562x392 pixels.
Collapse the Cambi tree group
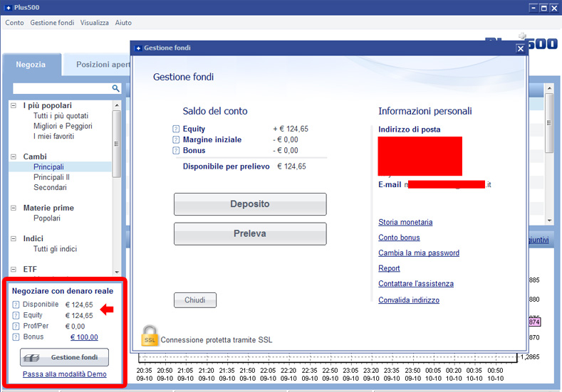(14, 157)
